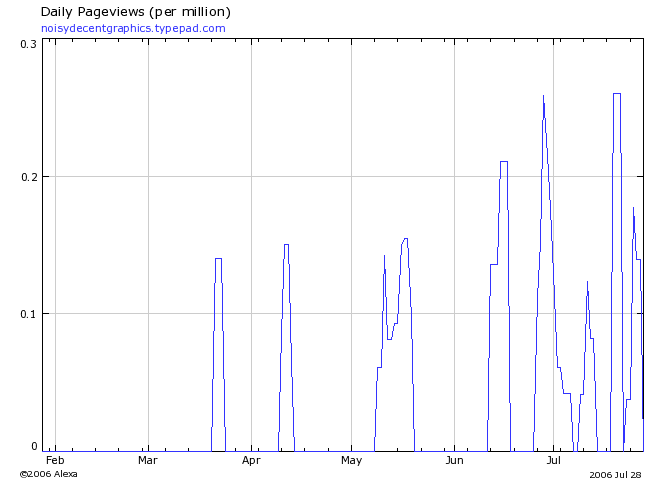This screenshot has width=654, height=485.
Task: Select the mid-June peak above 0.2
Action: click(x=504, y=162)
